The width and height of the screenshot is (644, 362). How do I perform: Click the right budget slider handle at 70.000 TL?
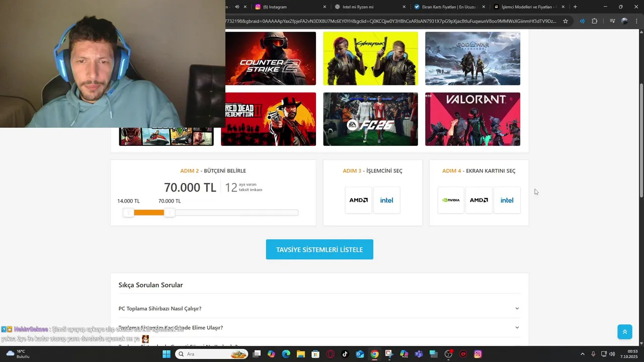coord(170,213)
